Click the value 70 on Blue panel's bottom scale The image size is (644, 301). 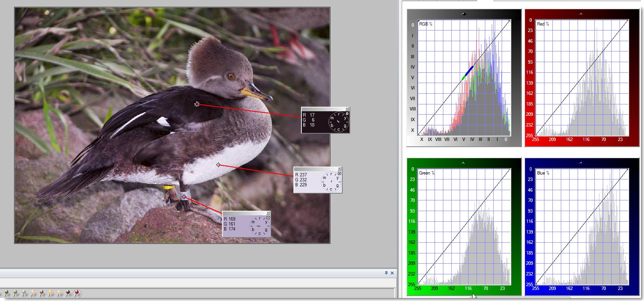tap(604, 288)
